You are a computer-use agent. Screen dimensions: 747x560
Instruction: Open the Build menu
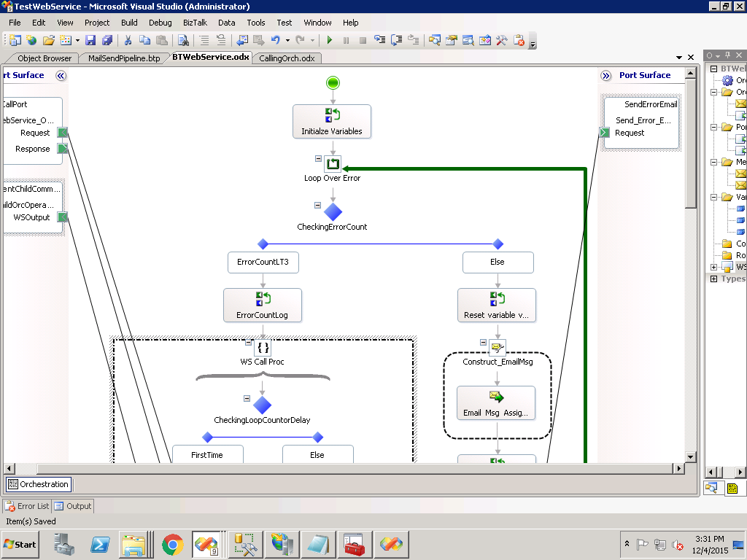pyautogui.click(x=129, y=23)
